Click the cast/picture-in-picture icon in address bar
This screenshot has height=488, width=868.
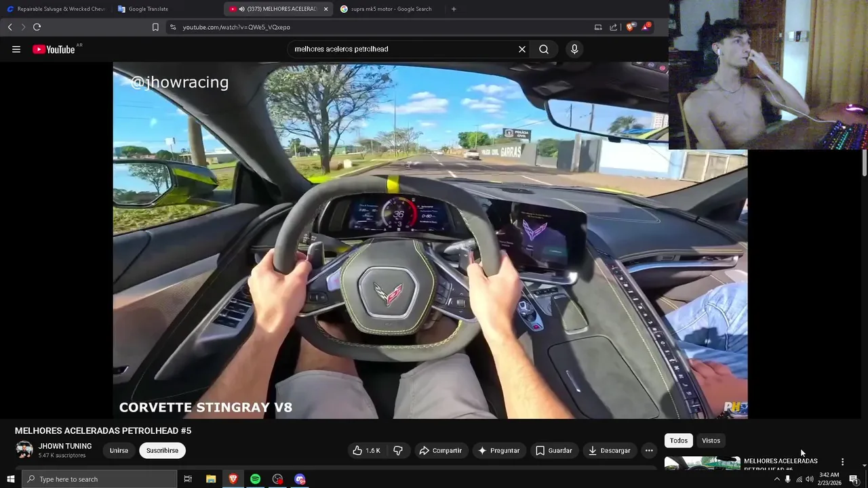click(x=598, y=27)
